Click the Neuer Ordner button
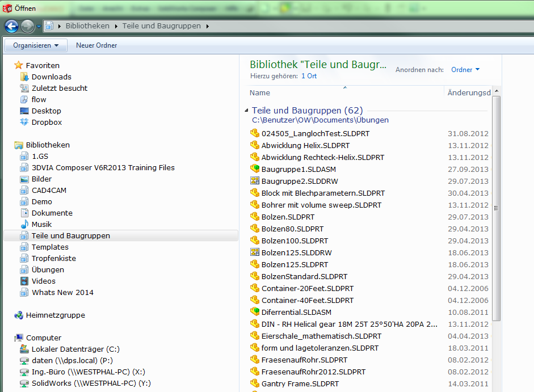 tap(96, 45)
